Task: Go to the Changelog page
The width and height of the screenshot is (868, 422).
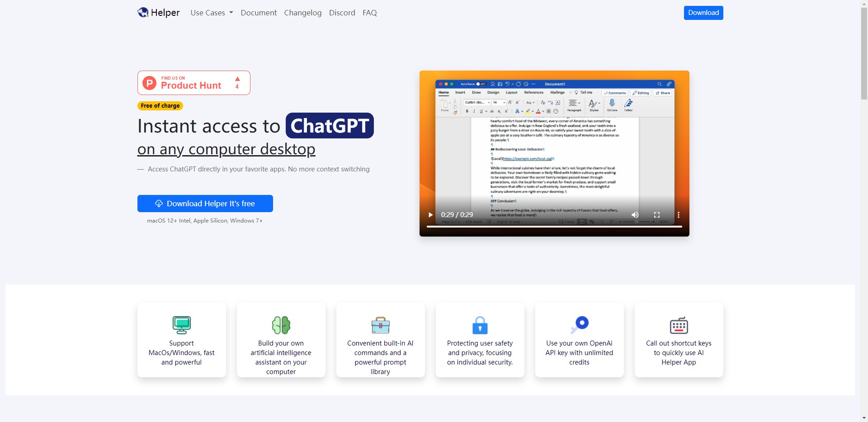Action: 302,13
